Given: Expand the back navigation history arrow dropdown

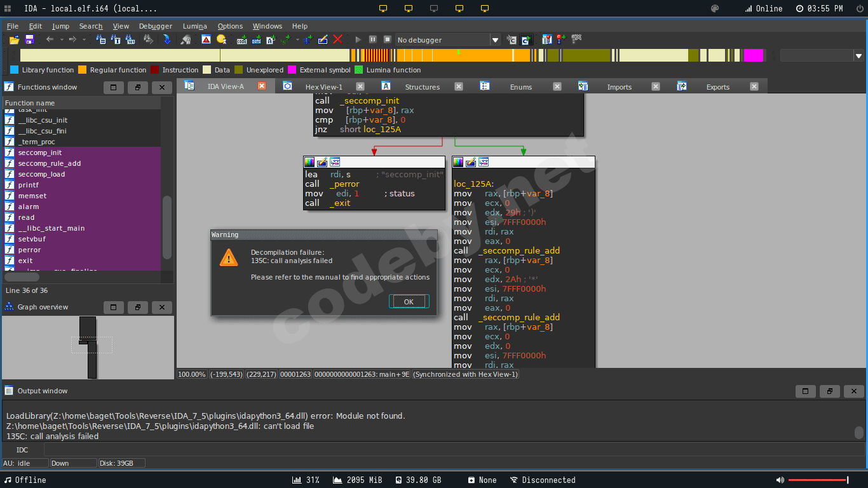Looking at the screenshot, I should point(62,40).
